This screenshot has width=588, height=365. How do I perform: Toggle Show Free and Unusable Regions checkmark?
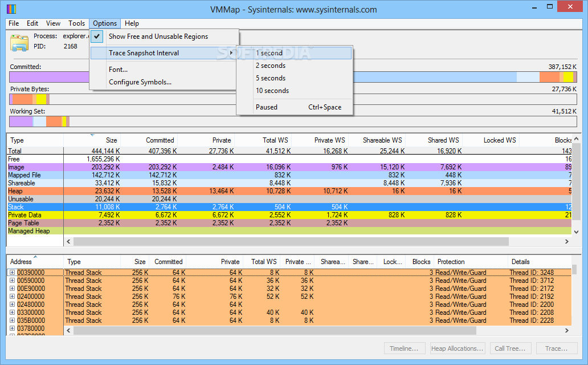[x=97, y=36]
